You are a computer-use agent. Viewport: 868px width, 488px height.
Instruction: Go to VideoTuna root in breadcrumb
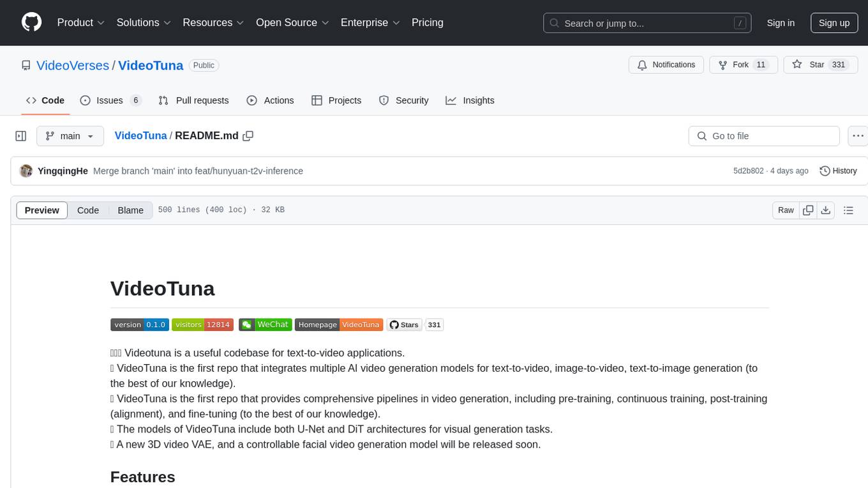point(140,135)
